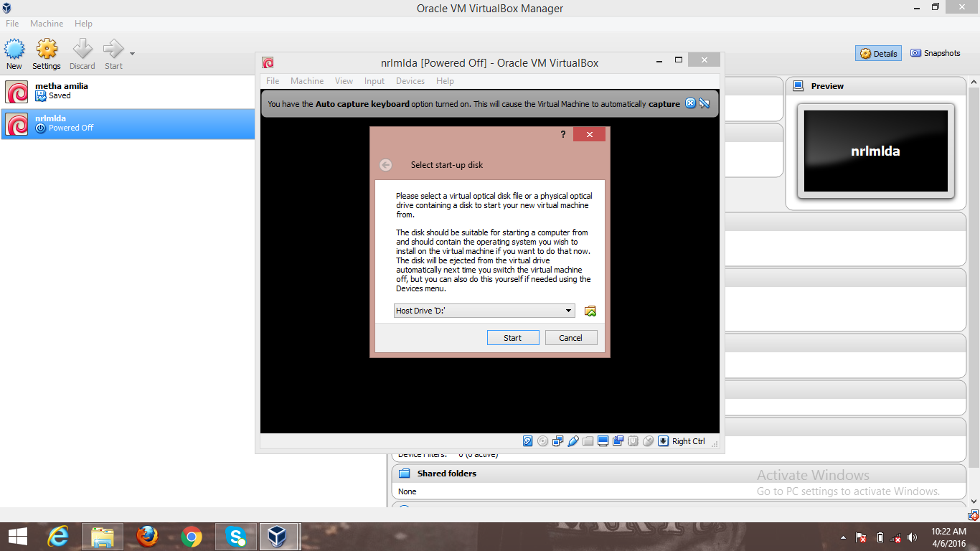The width and height of the screenshot is (980, 551).
Task: Click the network activity status icon
Action: (x=558, y=441)
